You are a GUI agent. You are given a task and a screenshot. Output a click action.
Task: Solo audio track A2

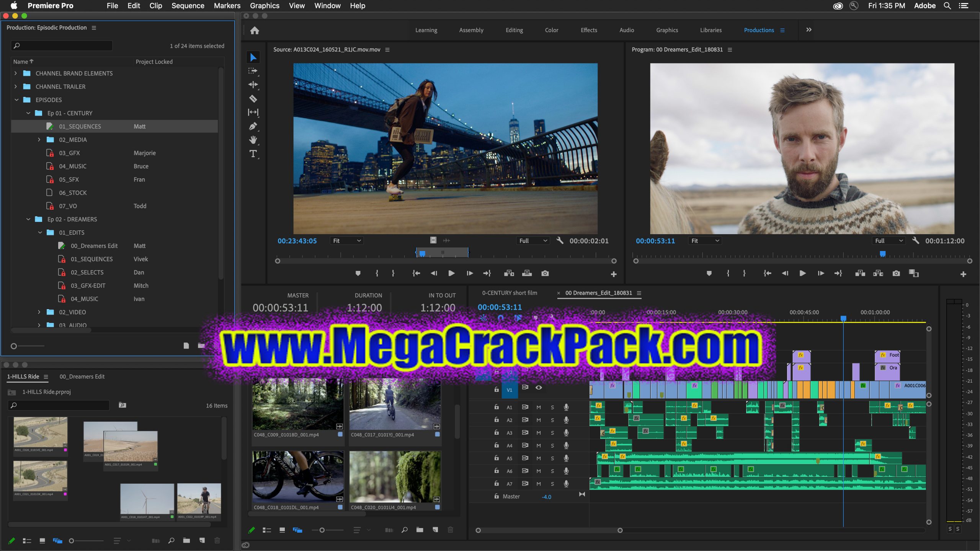(552, 420)
